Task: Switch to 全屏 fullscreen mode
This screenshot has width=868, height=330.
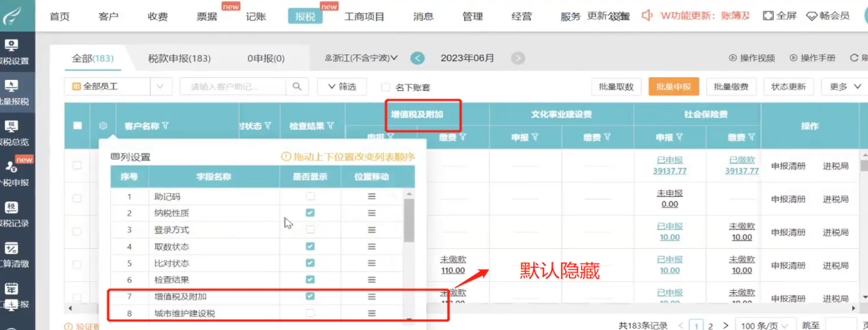Action: point(779,15)
